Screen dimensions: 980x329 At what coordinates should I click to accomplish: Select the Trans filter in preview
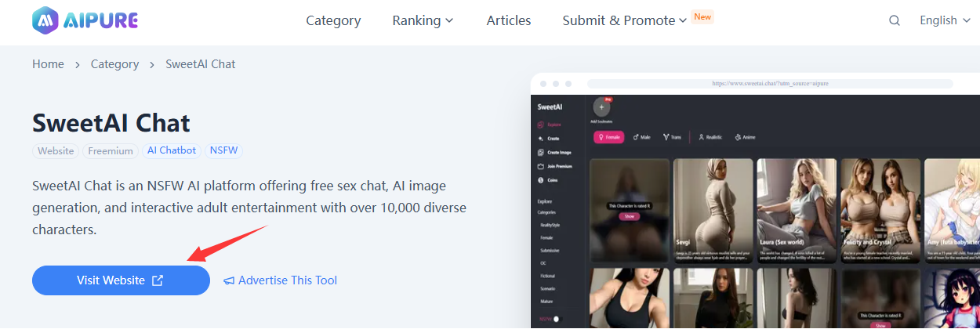[x=672, y=136]
